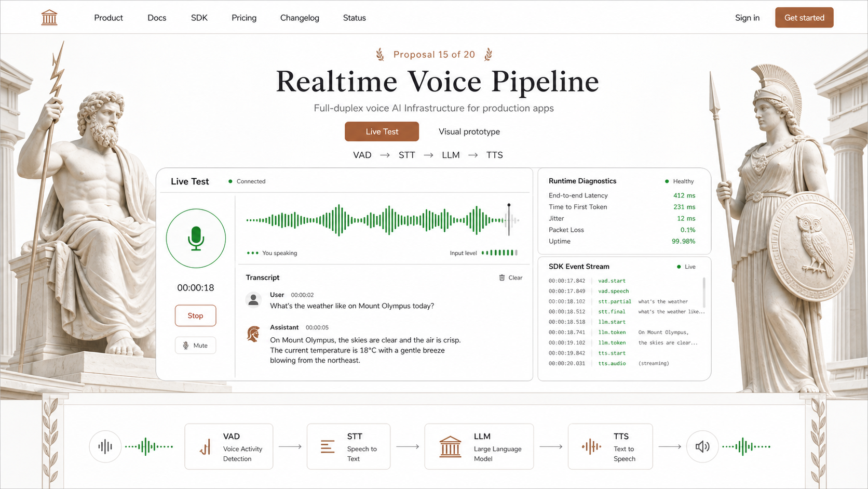
Task: Click the Get started button
Action: point(804,18)
